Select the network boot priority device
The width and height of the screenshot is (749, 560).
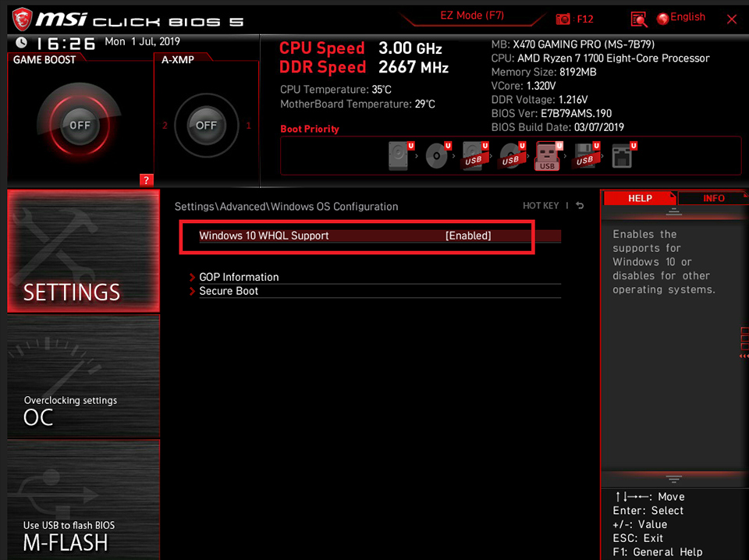click(x=624, y=156)
